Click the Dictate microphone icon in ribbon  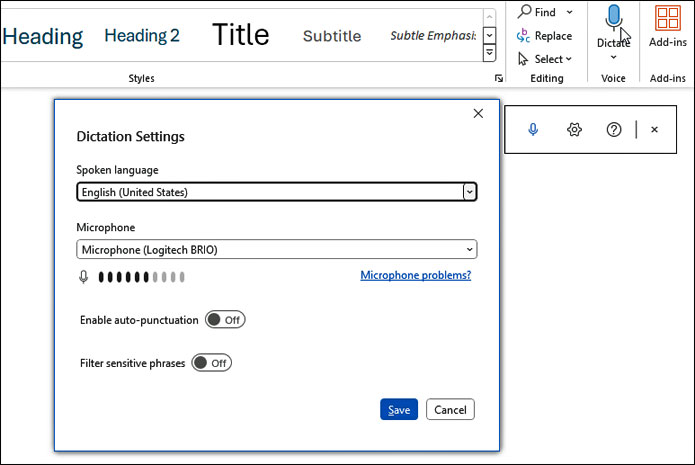pyautogui.click(x=613, y=19)
